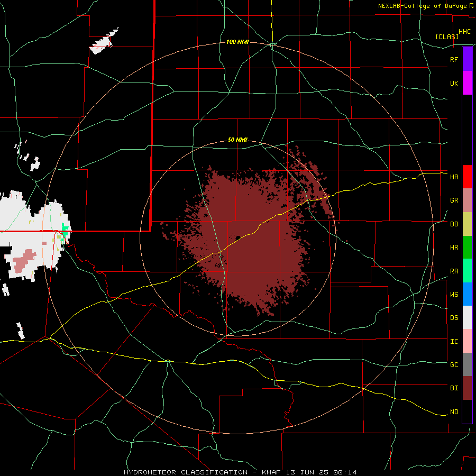Click the GR legend label

pos(454,200)
